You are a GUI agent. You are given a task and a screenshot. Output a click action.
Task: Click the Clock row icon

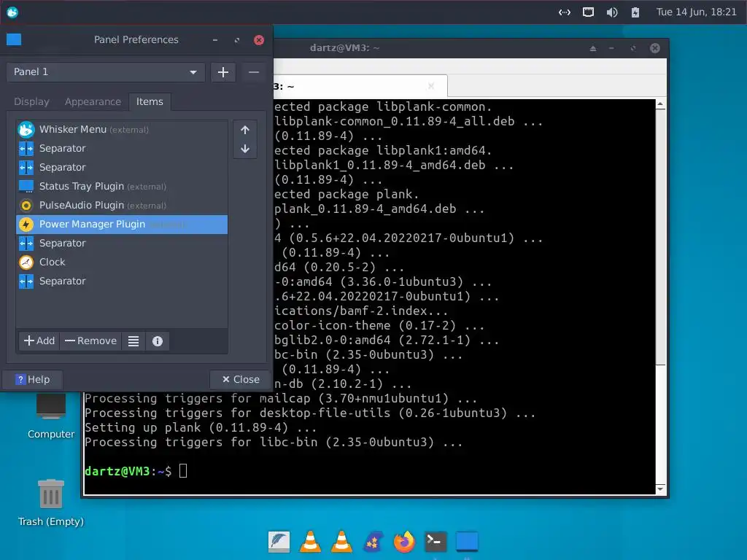tap(26, 262)
